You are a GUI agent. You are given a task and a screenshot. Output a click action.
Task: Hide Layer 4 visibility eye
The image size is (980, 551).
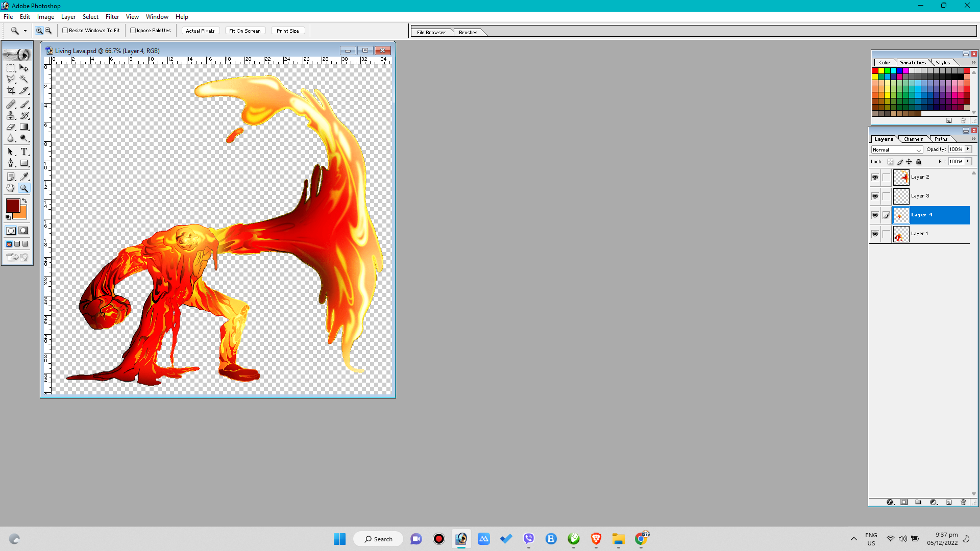pyautogui.click(x=875, y=215)
